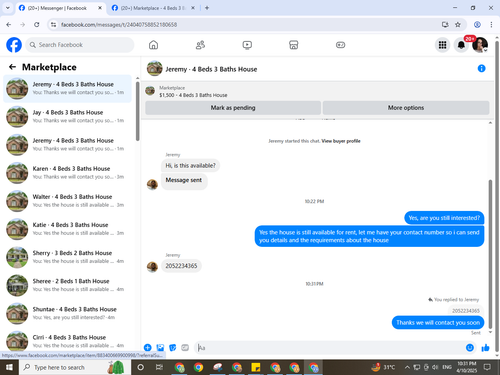Screen dimensions: 500x375
Task: Show hidden system tray icons
Action: click(x=407, y=367)
